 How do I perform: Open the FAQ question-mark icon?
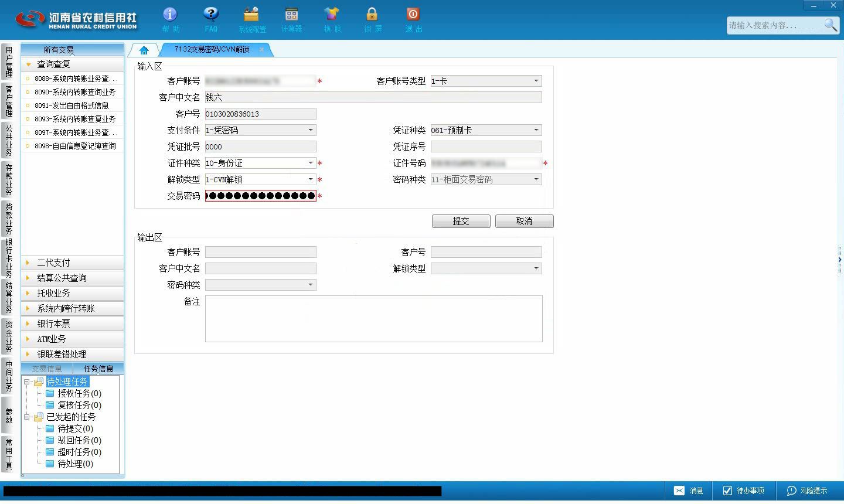click(x=211, y=14)
